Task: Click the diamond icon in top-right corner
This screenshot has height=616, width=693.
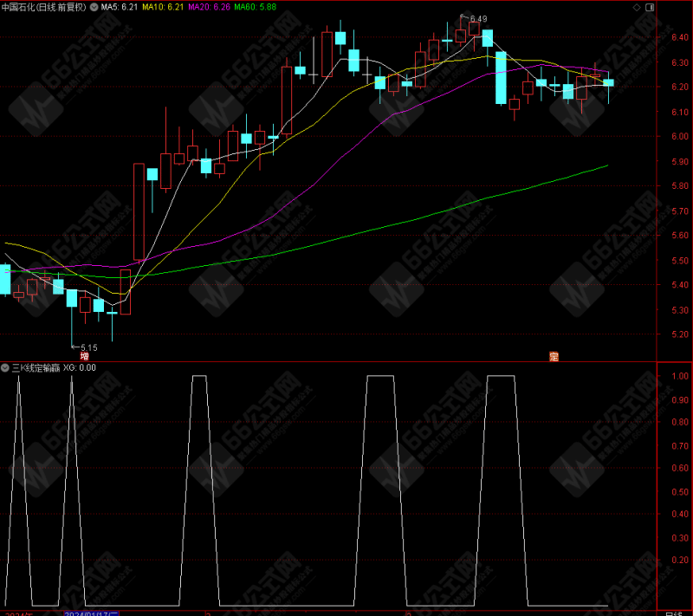Action: [637, 7]
